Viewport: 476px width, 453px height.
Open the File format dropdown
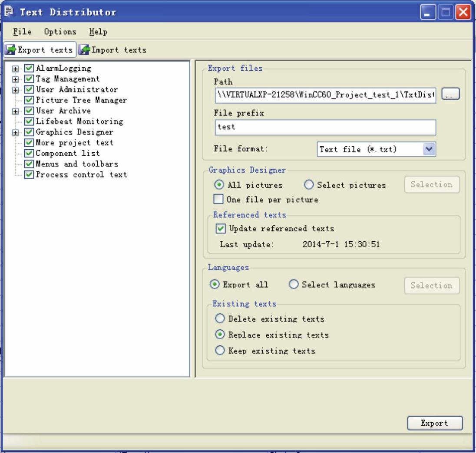(429, 149)
